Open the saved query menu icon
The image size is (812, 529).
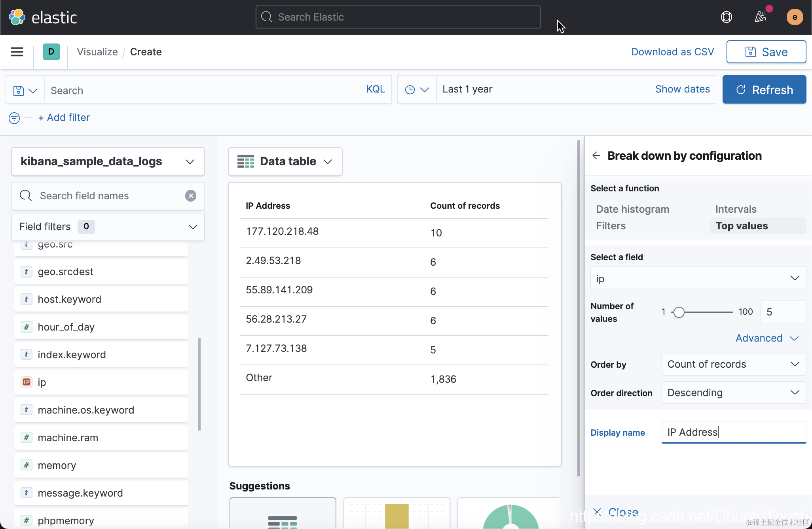25,91
